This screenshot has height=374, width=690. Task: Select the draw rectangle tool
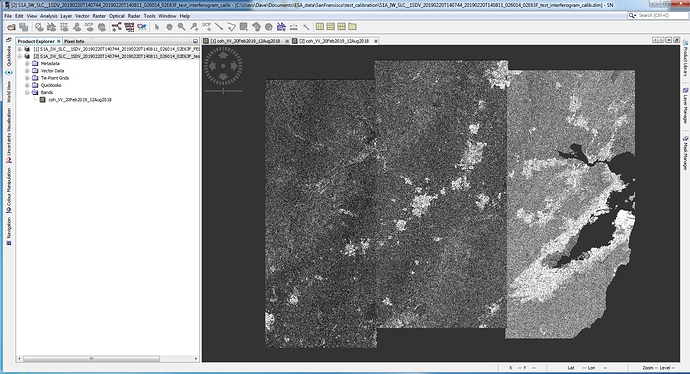tap(244, 27)
